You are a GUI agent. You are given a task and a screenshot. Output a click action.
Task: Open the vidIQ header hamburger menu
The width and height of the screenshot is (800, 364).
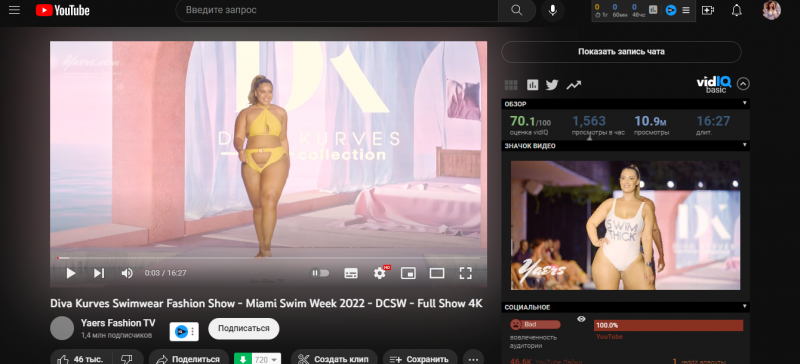(x=686, y=10)
